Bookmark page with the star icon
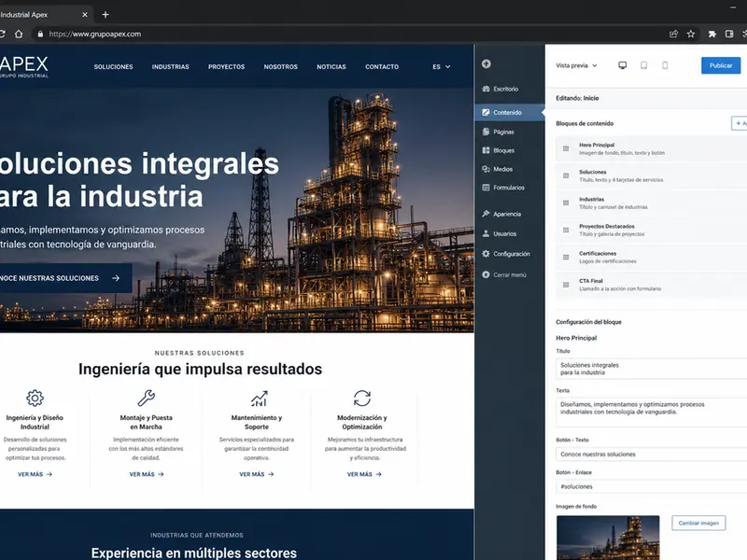This screenshot has width=747, height=560. (691, 34)
